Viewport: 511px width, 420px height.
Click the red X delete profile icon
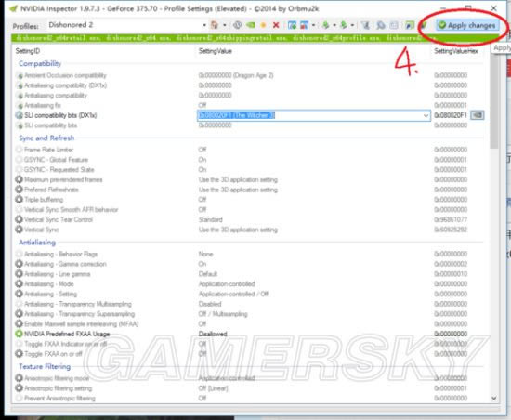tap(276, 25)
